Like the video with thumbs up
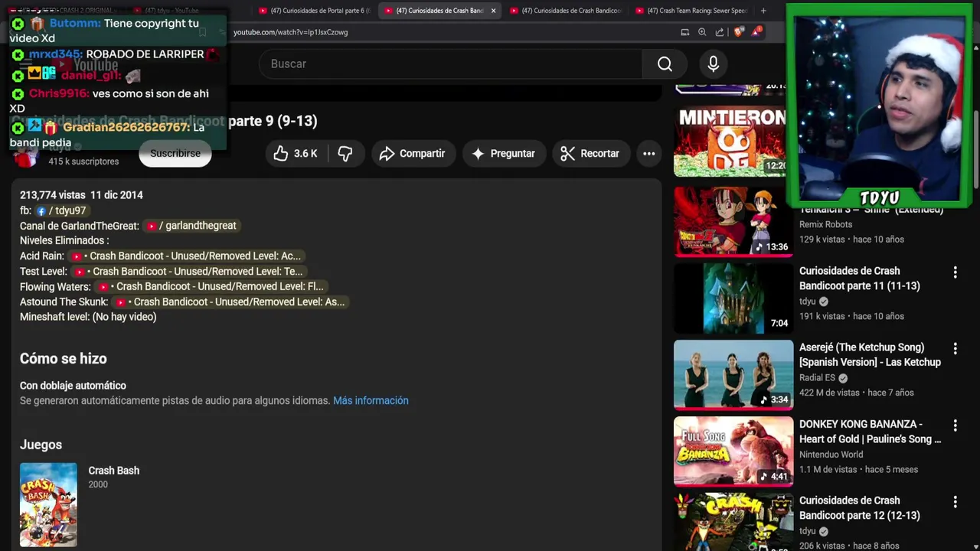The height and width of the screenshot is (551, 980). coord(296,154)
